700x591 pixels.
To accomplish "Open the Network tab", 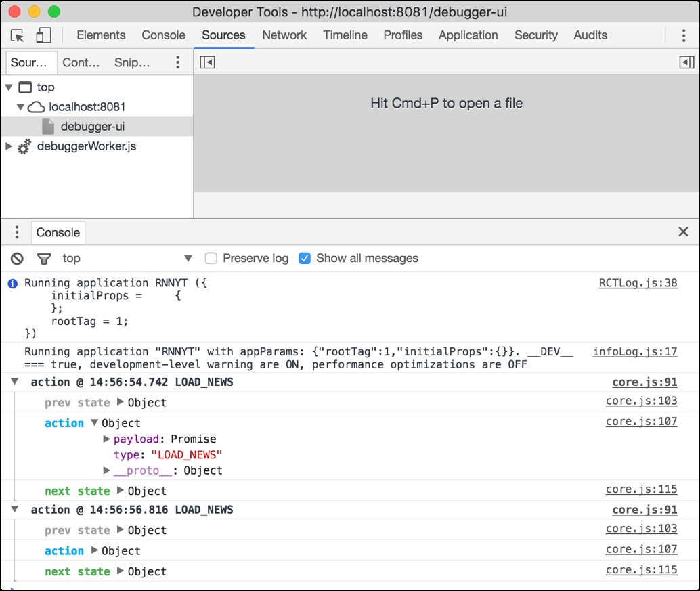I will click(x=284, y=35).
